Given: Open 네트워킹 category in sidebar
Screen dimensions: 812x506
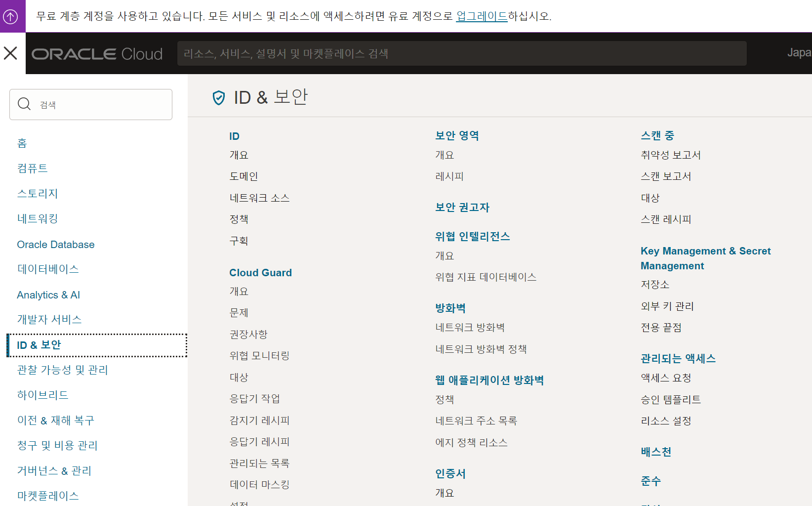Looking at the screenshot, I should coord(38,219).
